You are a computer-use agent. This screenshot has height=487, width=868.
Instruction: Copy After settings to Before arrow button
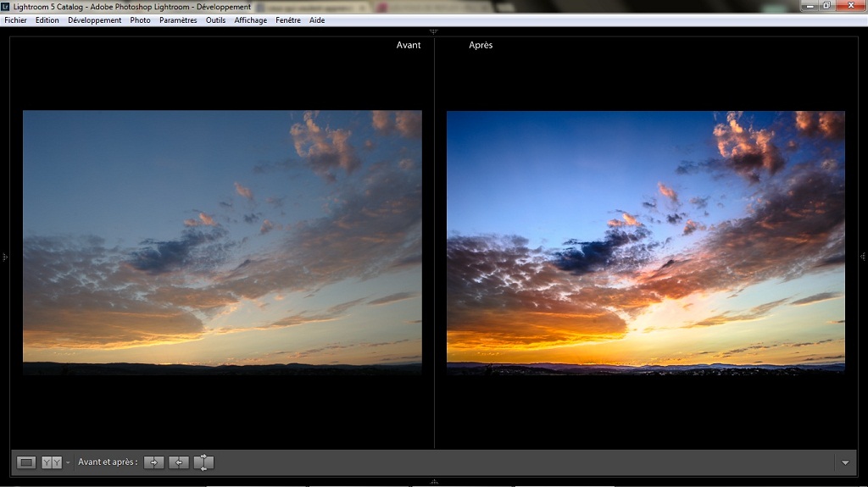(178, 462)
